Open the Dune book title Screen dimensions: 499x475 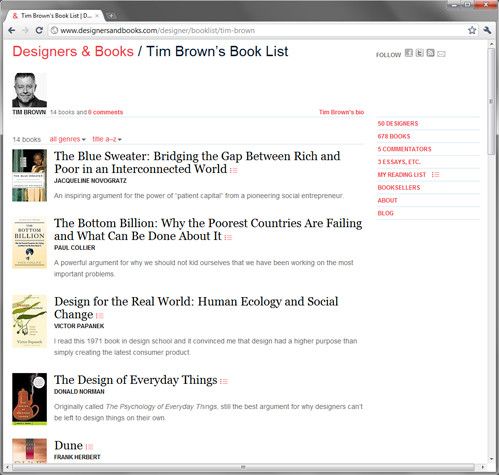click(x=68, y=446)
